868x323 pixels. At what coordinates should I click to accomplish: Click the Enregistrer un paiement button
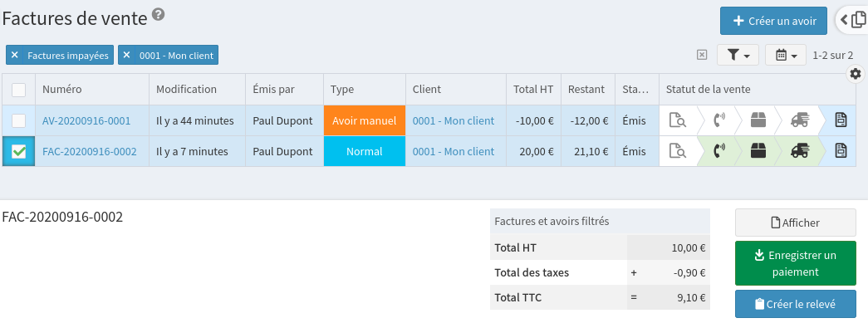[x=796, y=263]
